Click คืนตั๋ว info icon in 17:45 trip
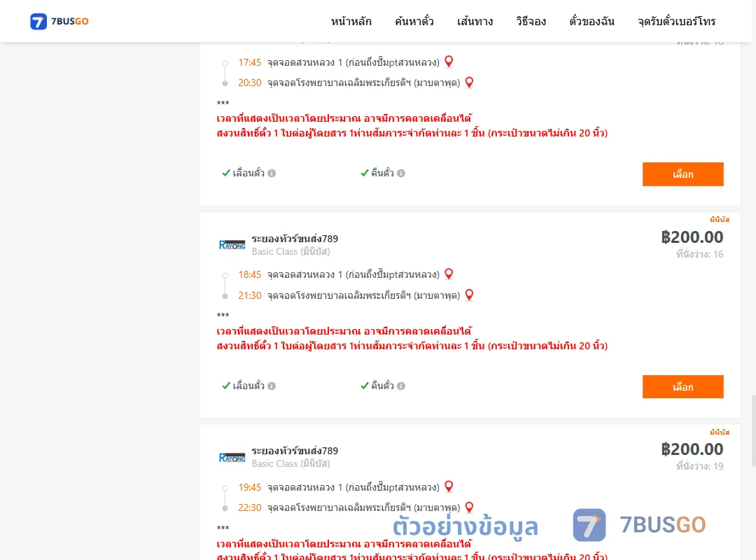 (401, 173)
